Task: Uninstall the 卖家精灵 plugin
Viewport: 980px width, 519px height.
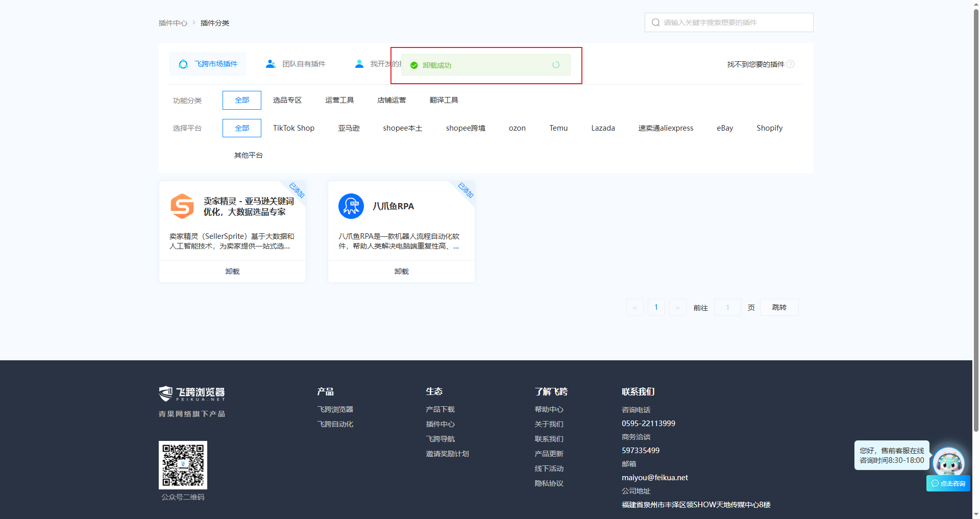Action: pyautogui.click(x=232, y=271)
